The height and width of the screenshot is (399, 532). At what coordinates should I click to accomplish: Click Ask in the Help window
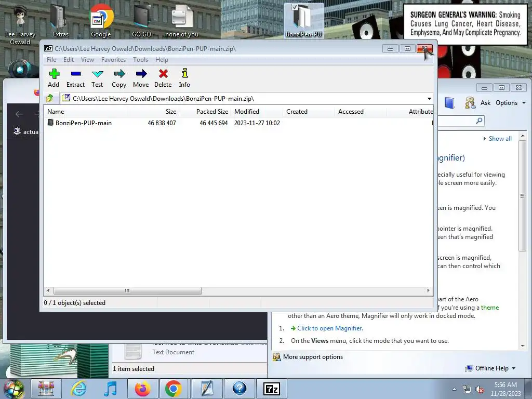click(485, 103)
